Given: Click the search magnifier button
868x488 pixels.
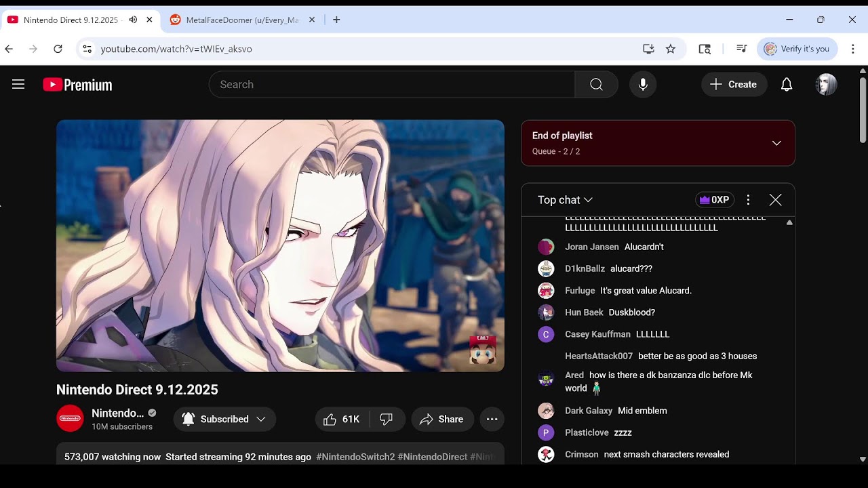Looking at the screenshot, I should 596,85.
